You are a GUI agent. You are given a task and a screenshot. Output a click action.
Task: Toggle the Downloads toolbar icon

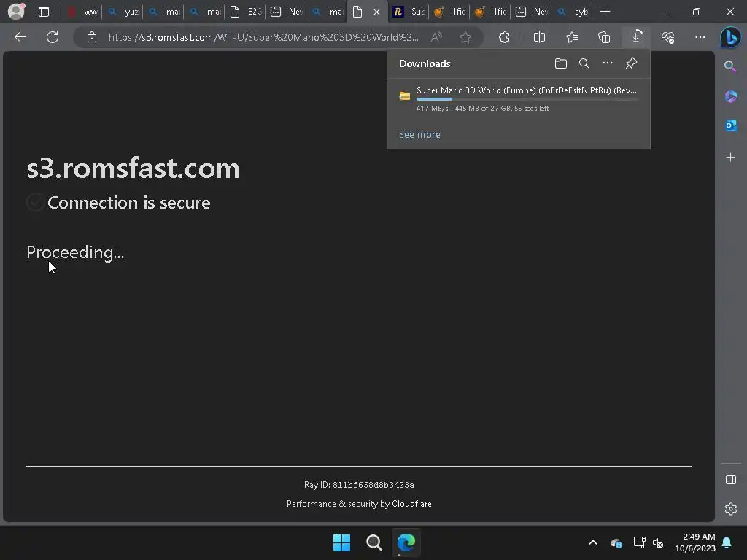point(636,37)
